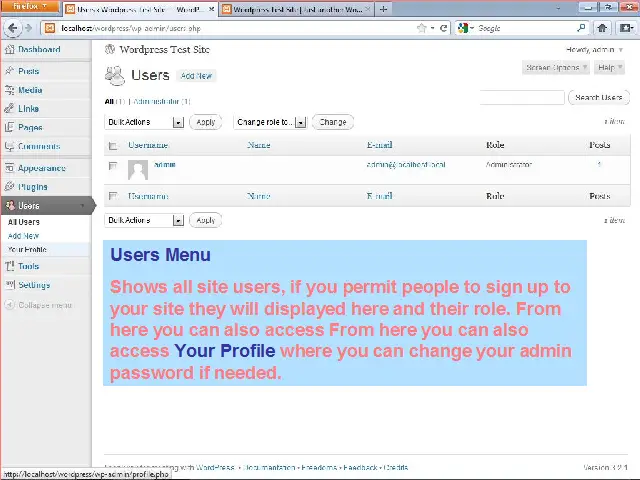Click the Settings icon in sidebar

[x=9, y=285]
